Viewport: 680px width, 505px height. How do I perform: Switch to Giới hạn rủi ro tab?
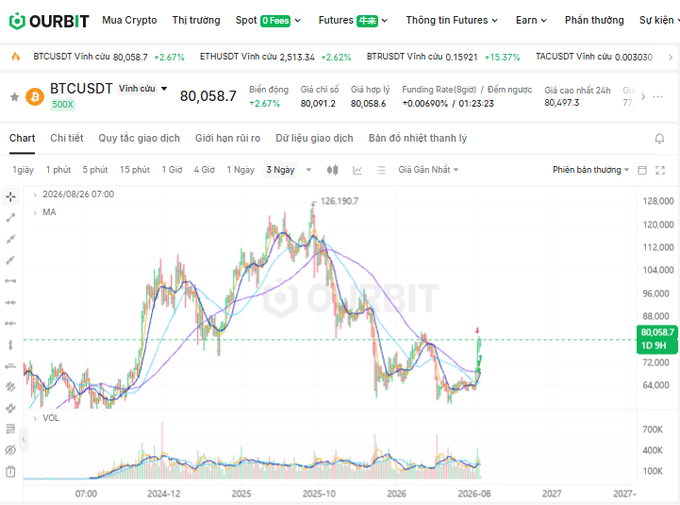[228, 138]
